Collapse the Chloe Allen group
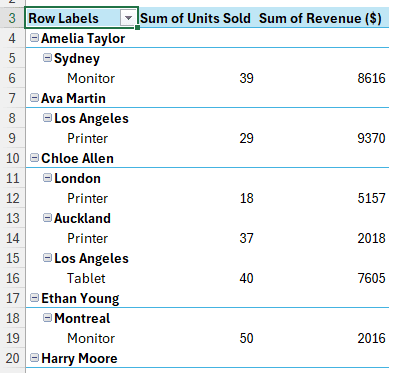The image size is (397, 373). [34, 158]
